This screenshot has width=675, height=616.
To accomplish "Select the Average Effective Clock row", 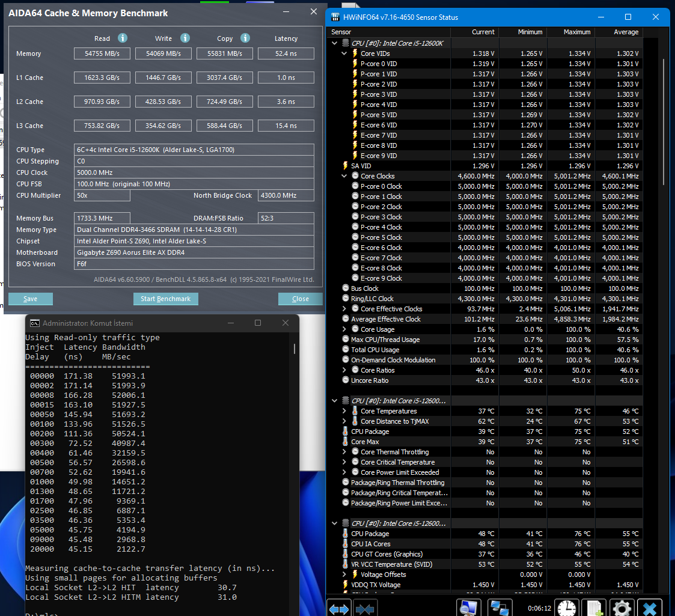I will pyautogui.click(x=485, y=319).
